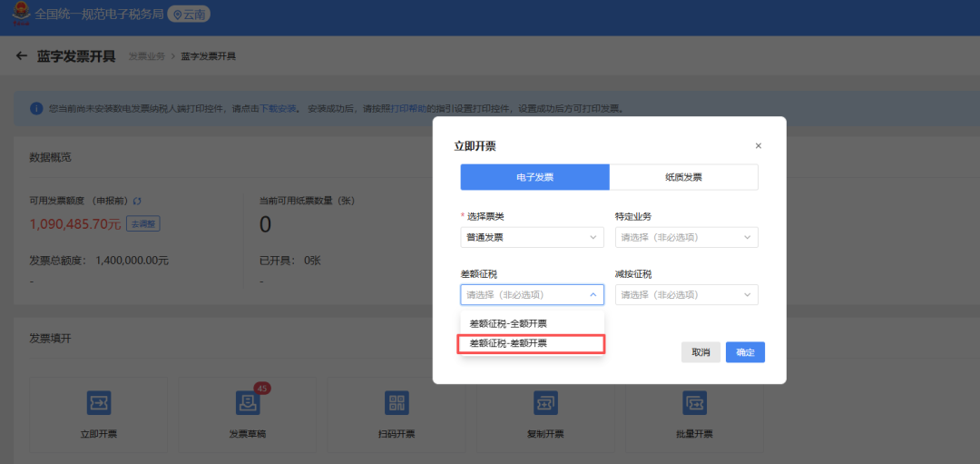Screen dimensions: 980x464
Task: Open 扫码开票 QR icon
Action: click(x=397, y=403)
